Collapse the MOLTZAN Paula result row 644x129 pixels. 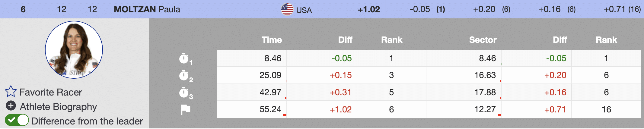[x=147, y=9]
